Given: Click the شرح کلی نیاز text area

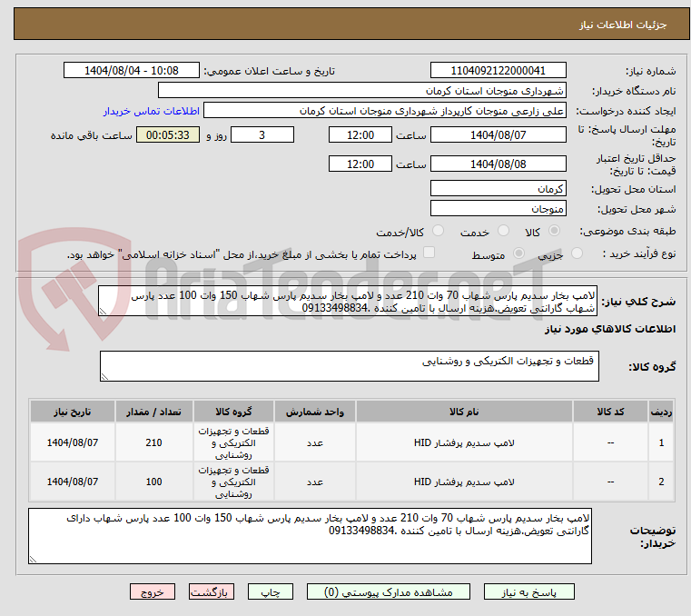Looking at the screenshot, I should 348,301.
